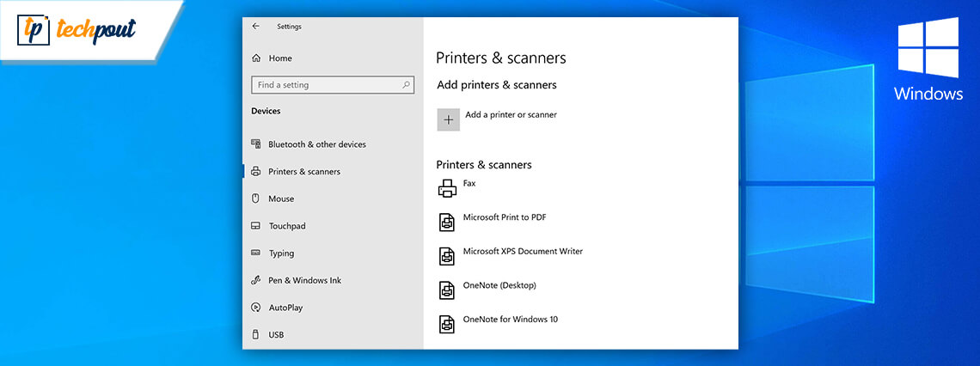Click the Mouse sidebar icon
The height and width of the screenshot is (366, 980).
click(255, 198)
